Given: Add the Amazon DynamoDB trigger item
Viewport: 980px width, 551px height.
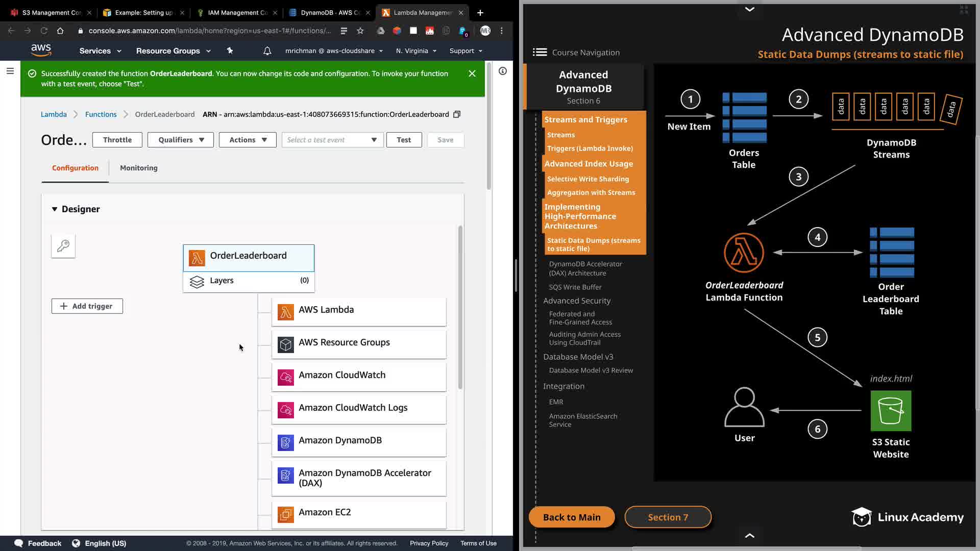Looking at the screenshot, I should click(x=359, y=441).
